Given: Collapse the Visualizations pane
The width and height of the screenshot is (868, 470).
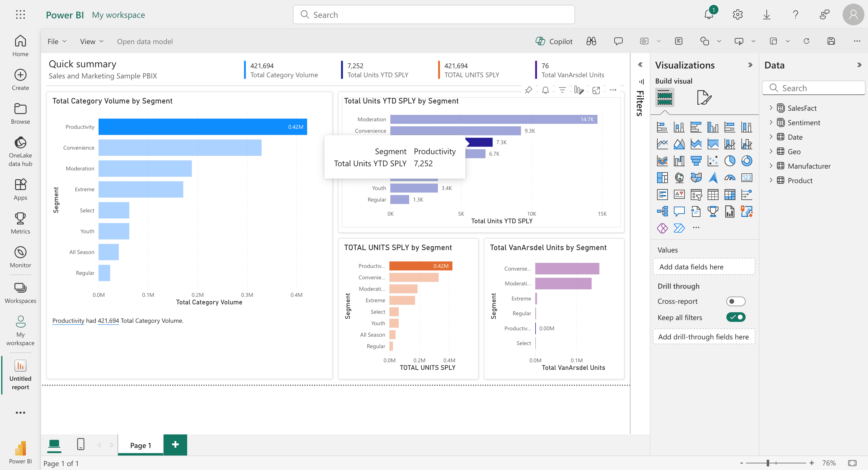Looking at the screenshot, I should click(x=750, y=65).
